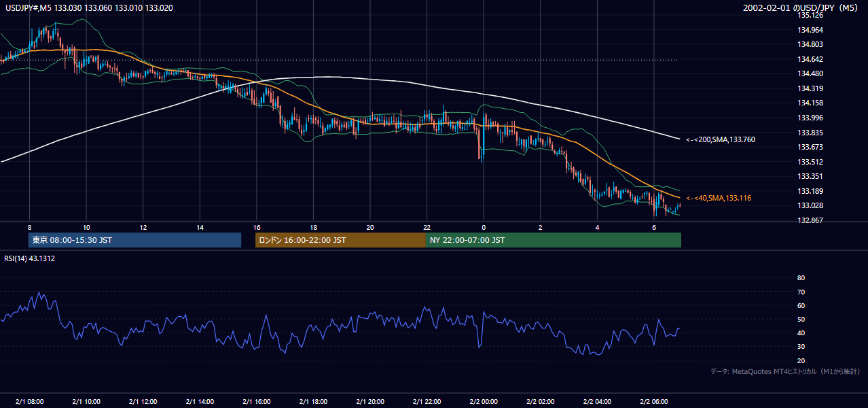Click hour label 0 under the price chart
This screenshot has height=408, width=868.
coord(484,227)
